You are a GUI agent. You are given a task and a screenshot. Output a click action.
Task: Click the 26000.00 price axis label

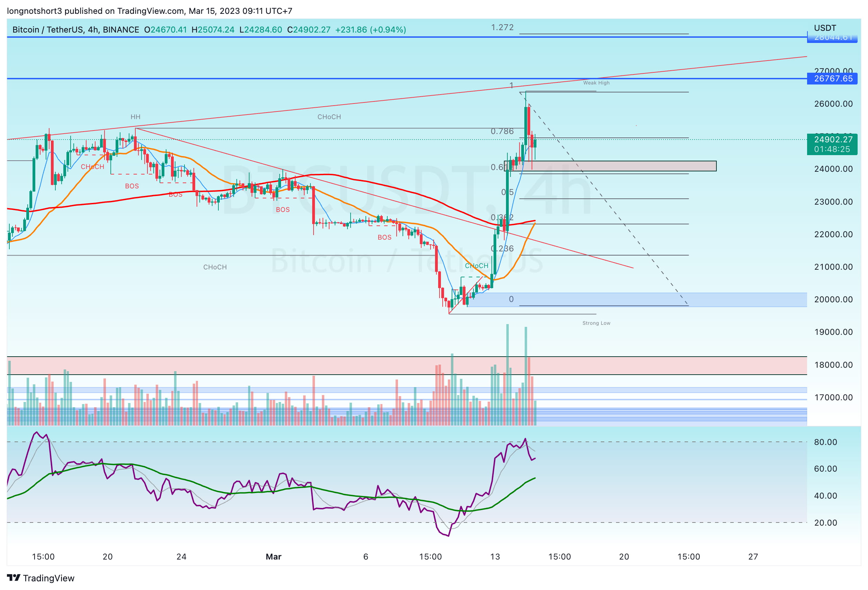coord(833,104)
